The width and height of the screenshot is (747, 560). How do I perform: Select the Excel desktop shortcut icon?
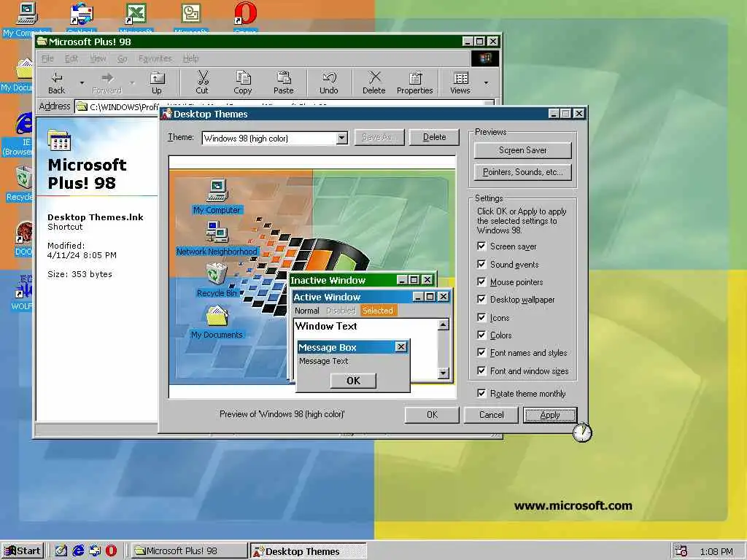coord(136,15)
